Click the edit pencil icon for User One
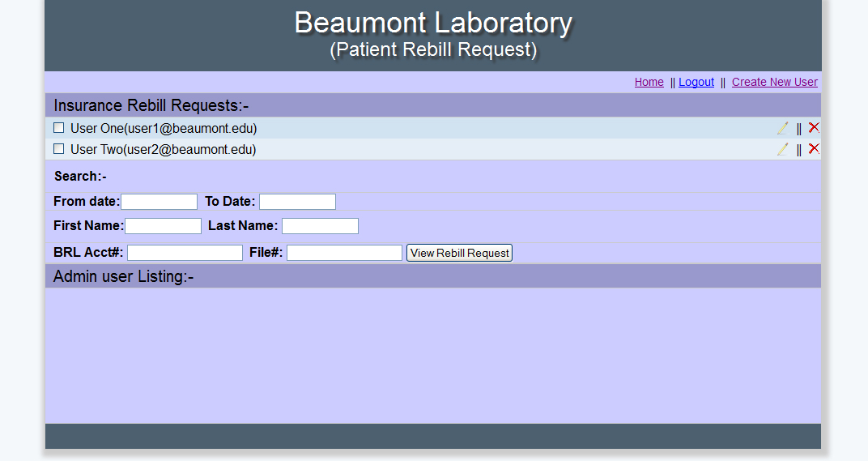Viewport: 868px width, 461px height. click(x=782, y=128)
